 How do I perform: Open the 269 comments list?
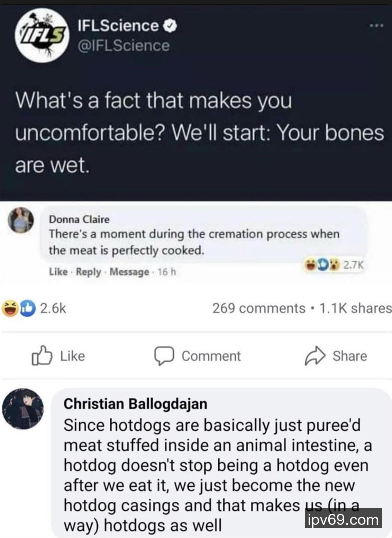tap(258, 308)
